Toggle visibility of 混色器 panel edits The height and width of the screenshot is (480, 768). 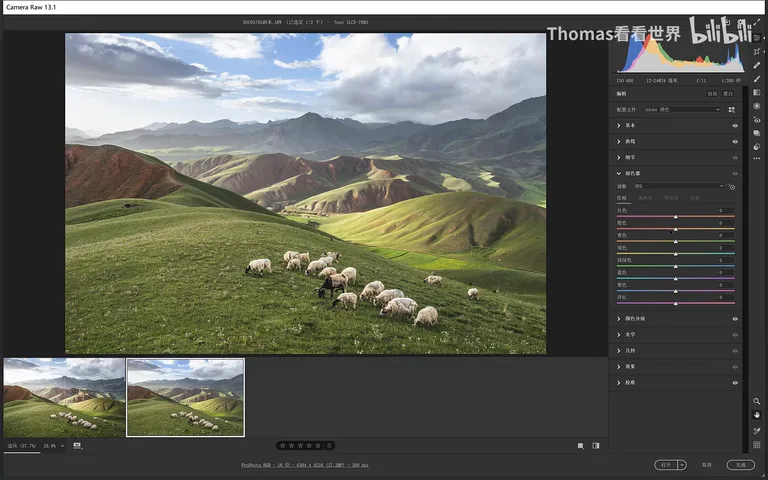click(x=735, y=173)
